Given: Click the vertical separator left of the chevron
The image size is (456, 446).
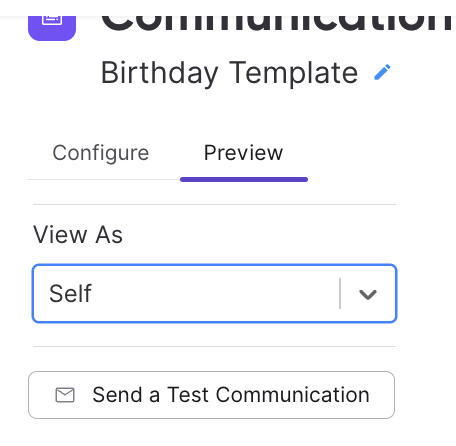Looking at the screenshot, I should (340, 293).
